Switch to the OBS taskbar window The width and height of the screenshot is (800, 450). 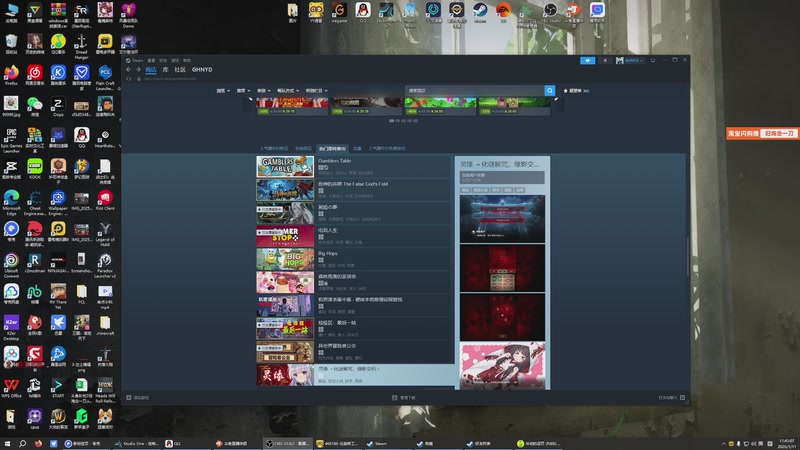[288, 444]
